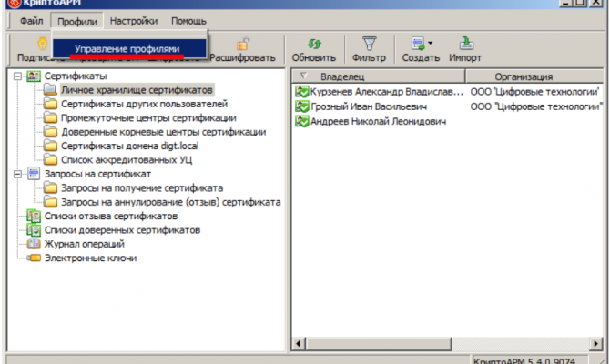
Task: Click certificate icon for Грозный Иван
Action: 302,106
